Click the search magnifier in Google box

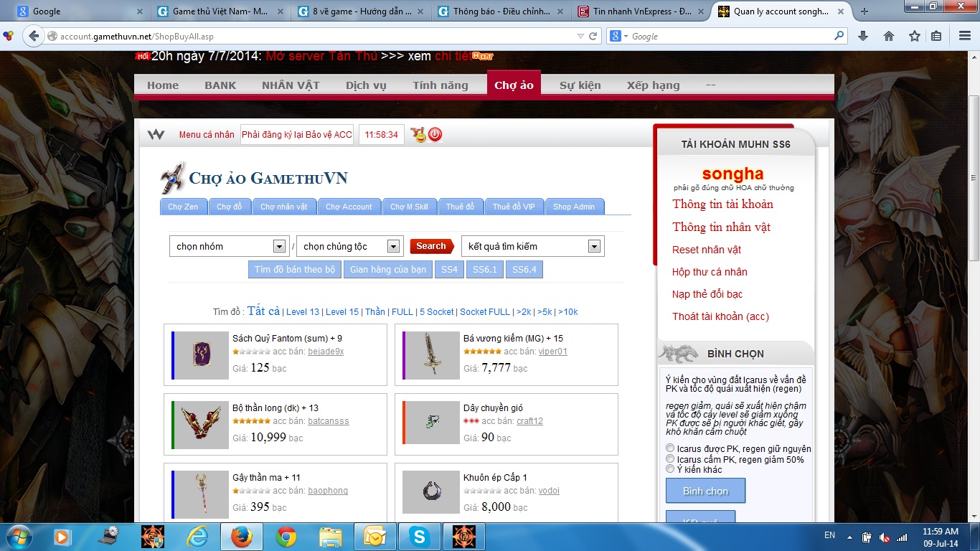pyautogui.click(x=839, y=36)
